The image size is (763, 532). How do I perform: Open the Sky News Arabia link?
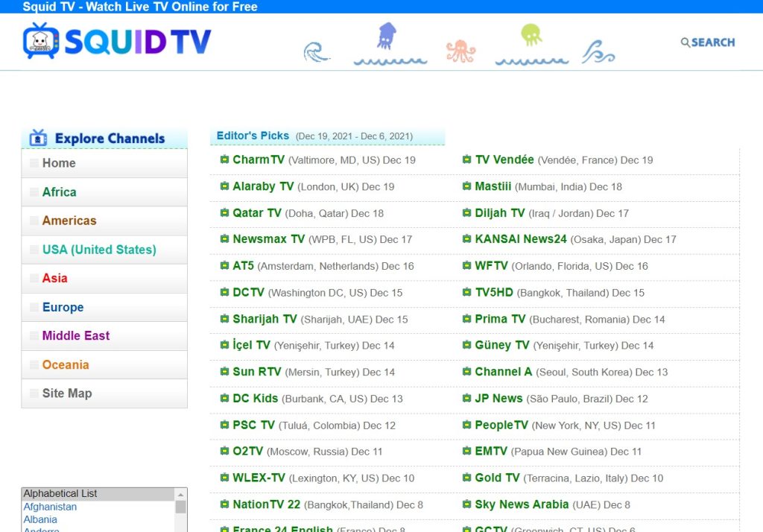point(522,504)
